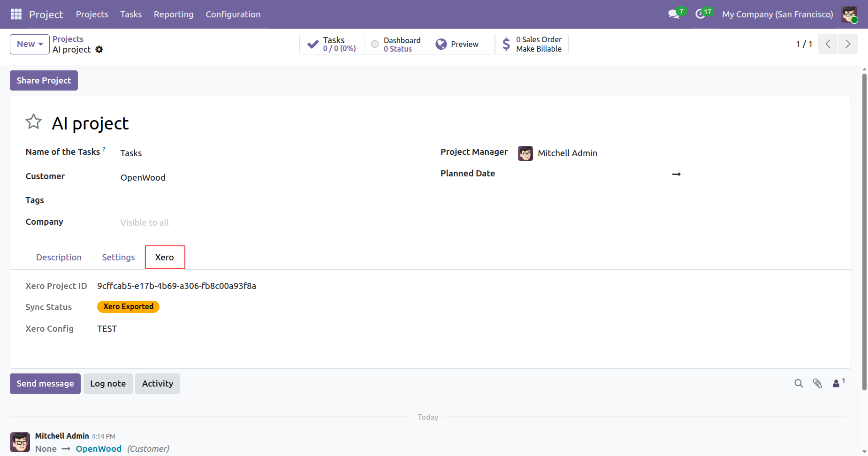Open the apps grid menu icon
868x456 pixels.
[x=16, y=14]
